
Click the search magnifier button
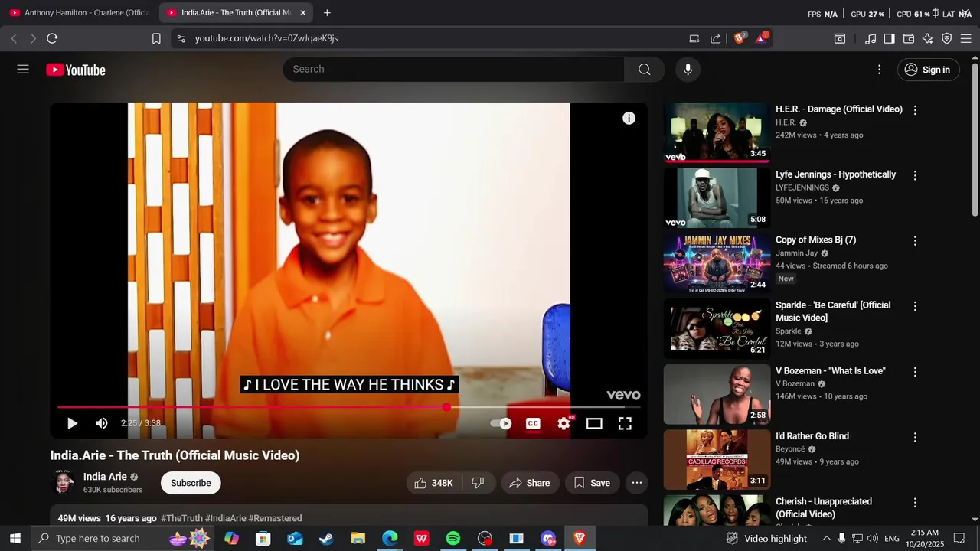(645, 70)
